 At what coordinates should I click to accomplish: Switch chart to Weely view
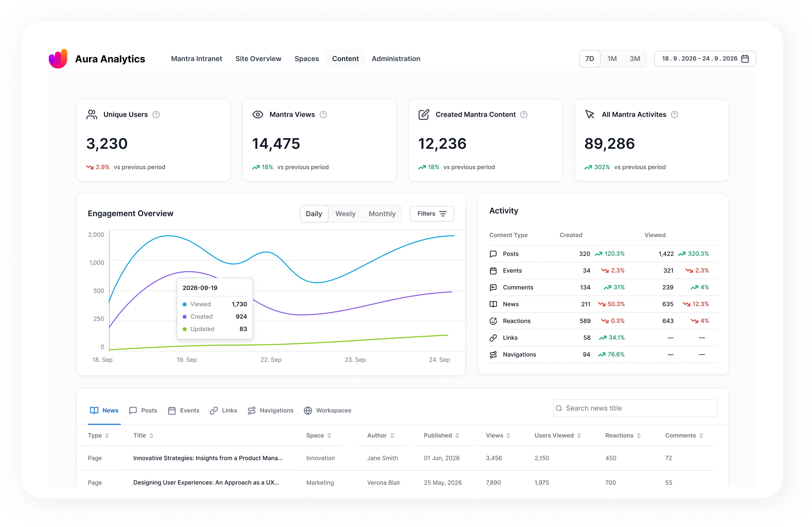coord(345,214)
